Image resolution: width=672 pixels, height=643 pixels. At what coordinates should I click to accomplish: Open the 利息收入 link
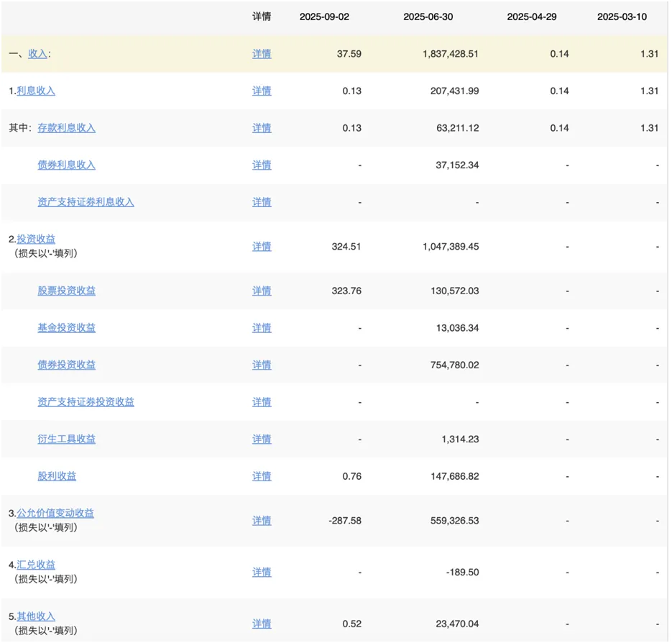[x=35, y=91]
